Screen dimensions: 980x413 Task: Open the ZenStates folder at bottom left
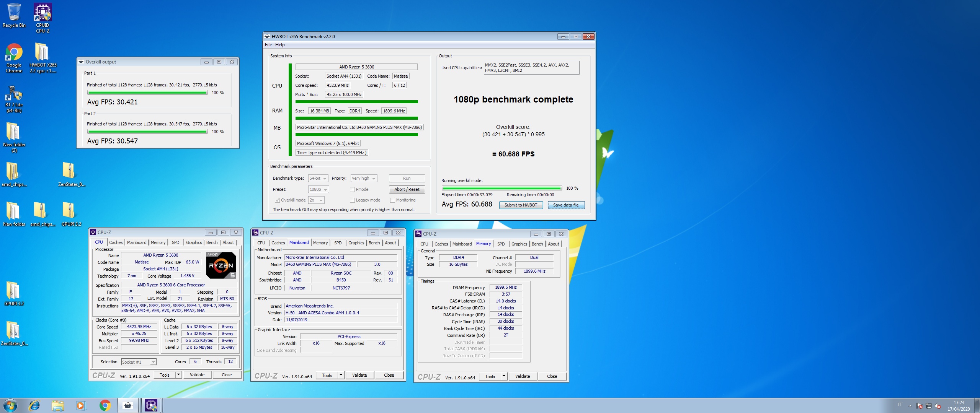(14, 333)
